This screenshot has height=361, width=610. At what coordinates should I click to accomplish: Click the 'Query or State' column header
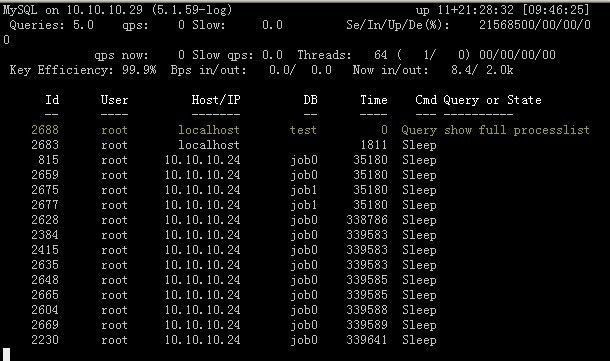pyautogui.click(x=493, y=100)
